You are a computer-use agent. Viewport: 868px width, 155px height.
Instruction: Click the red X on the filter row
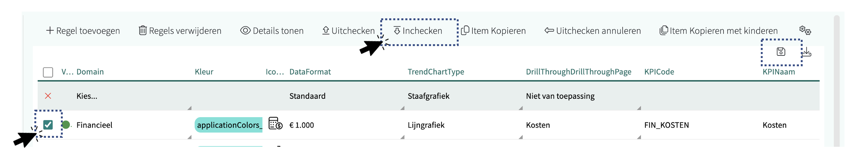(x=48, y=96)
